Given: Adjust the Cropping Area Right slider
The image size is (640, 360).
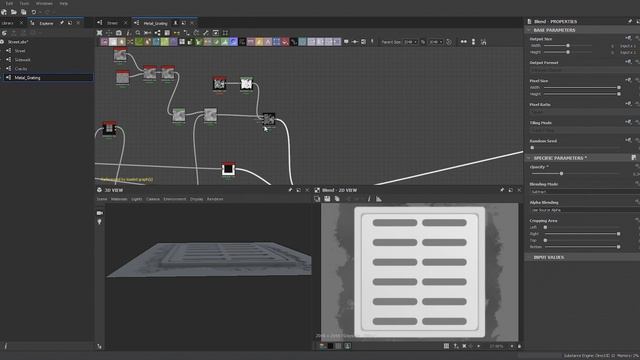Looking at the screenshot, I should (x=618, y=234).
